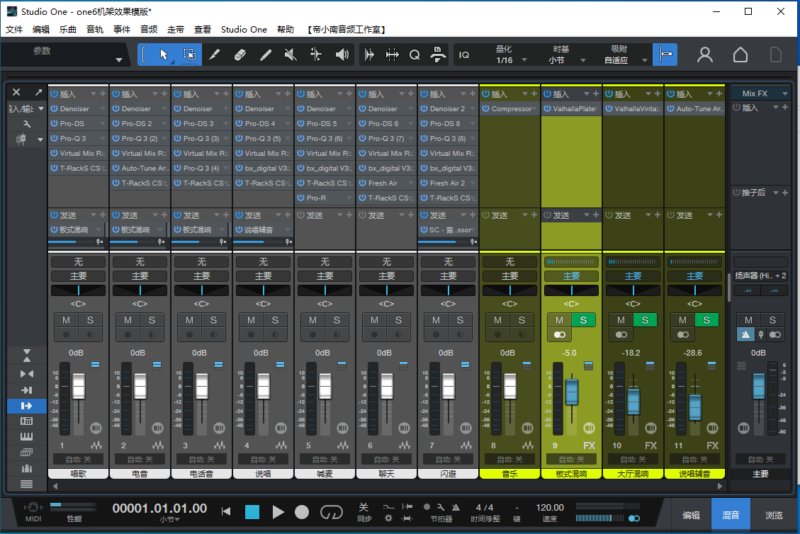Select the Bend tool
The image size is (800, 534).
316,55
